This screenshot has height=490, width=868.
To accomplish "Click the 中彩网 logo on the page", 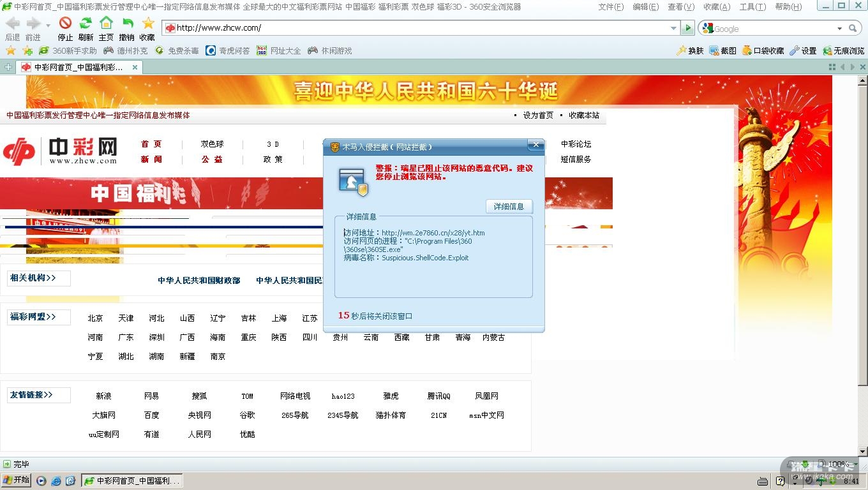I will click(61, 151).
